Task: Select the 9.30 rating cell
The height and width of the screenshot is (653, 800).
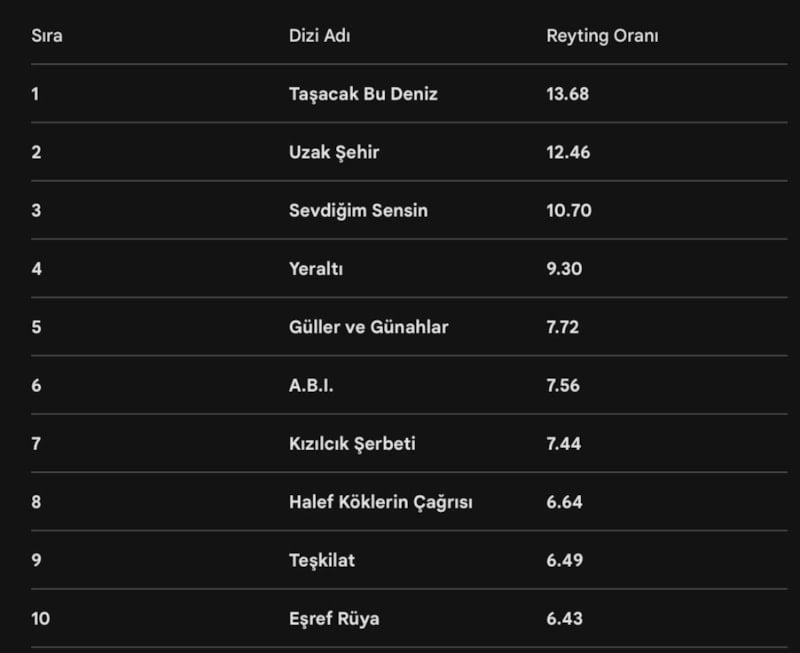Action: [x=565, y=269]
